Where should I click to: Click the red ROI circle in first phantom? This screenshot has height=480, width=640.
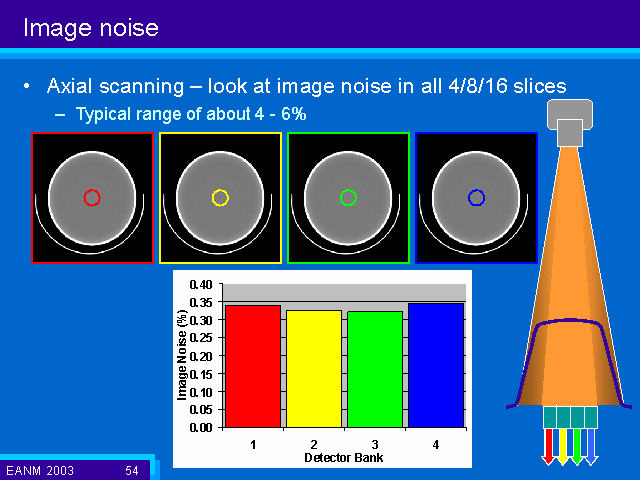(92, 198)
